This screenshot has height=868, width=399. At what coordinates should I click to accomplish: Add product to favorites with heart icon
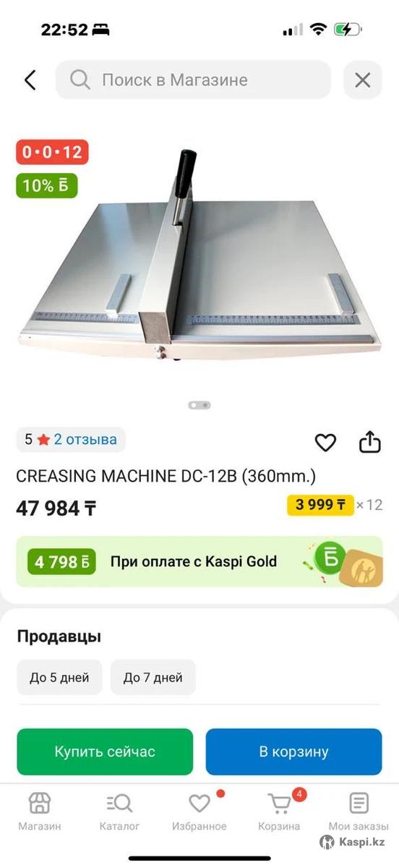pyautogui.click(x=325, y=442)
